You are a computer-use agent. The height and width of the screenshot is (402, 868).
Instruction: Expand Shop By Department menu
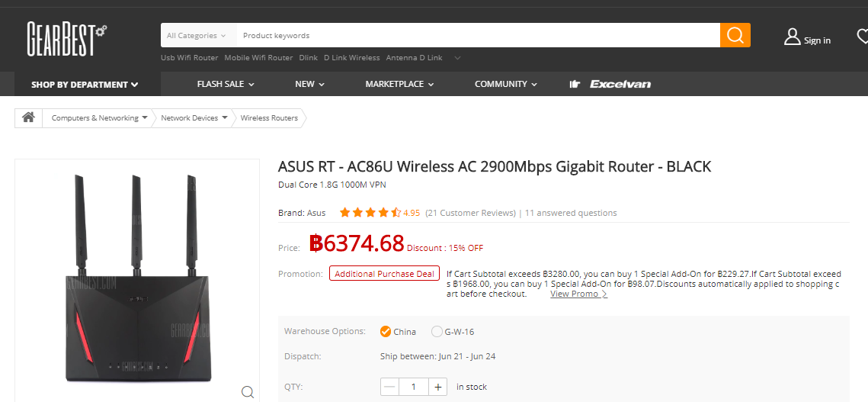[x=85, y=84]
